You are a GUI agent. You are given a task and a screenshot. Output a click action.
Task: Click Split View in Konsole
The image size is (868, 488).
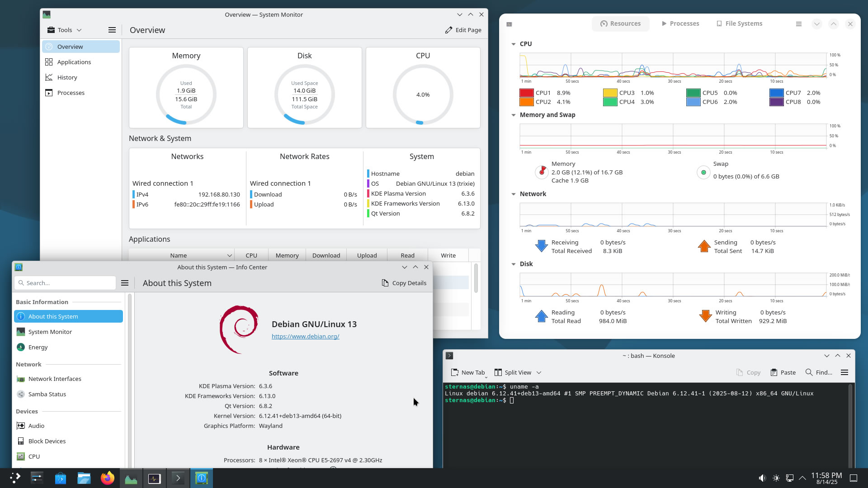[x=513, y=372]
